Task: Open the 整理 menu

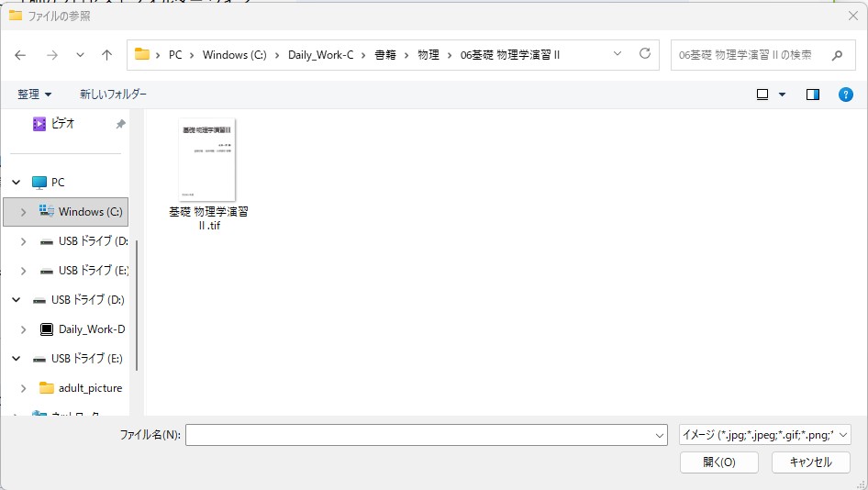Action: pos(34,95)
